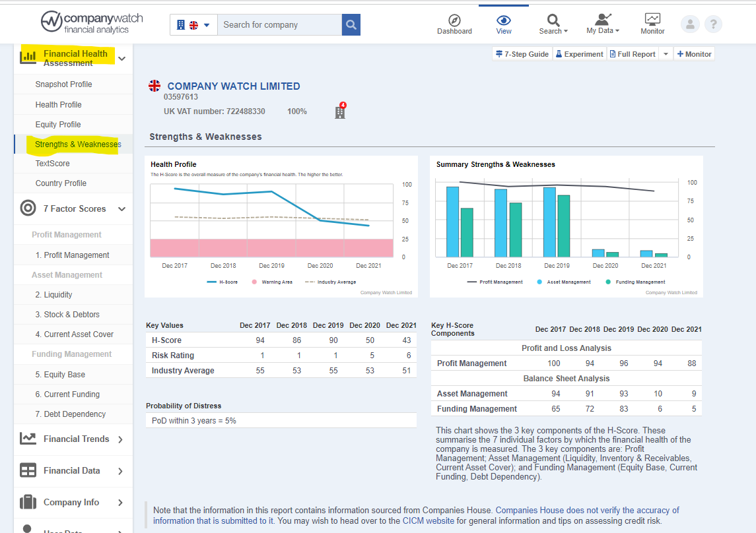This screenshot has width=756, height=533.
Task: Toggle H-Score legend in Health Profile chart
Action: click(223, 282)
